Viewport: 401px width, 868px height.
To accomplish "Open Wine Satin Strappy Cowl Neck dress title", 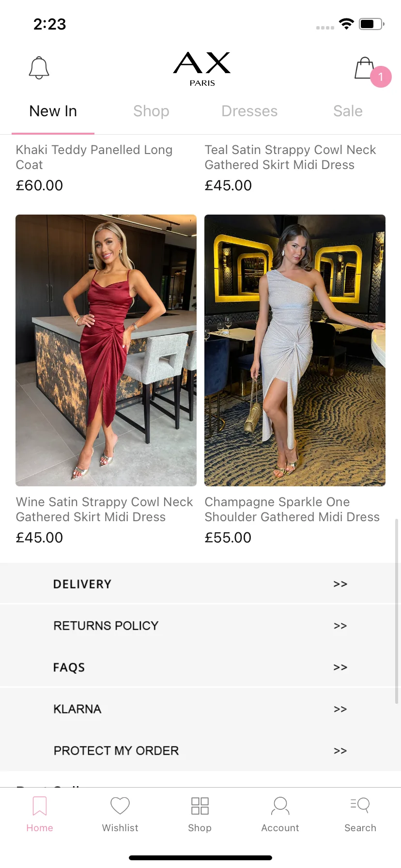I will pos(104,509).
